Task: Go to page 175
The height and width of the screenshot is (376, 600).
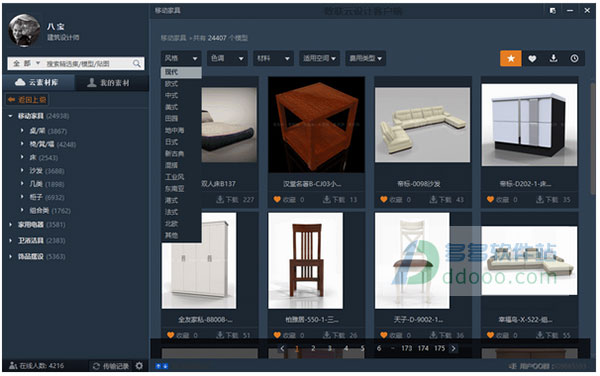Action: pyautogui.click(x=439, y=348)
